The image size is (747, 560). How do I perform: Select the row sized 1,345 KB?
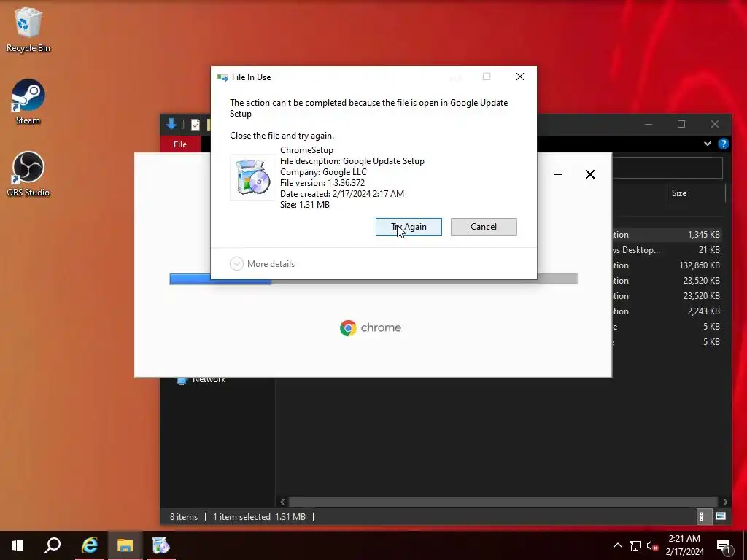tap(667, 235)
